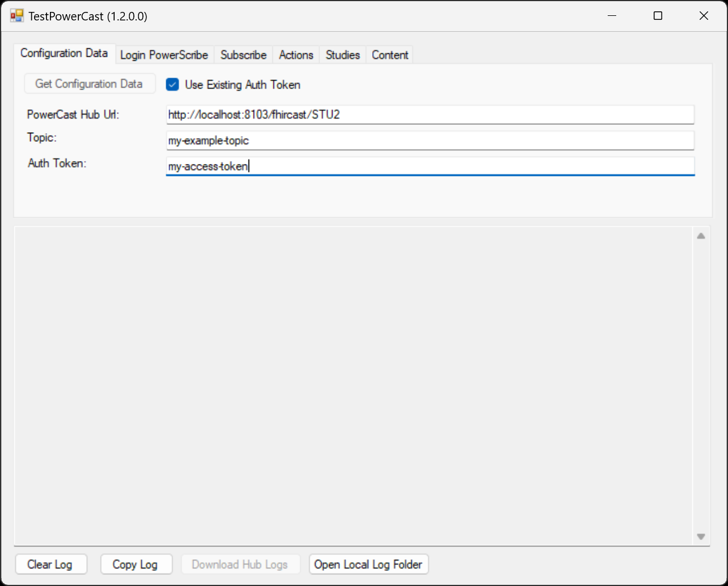The width and height of the screenshot is (728, 586).
Task: Go to the Actions tab
Action: 296,55
